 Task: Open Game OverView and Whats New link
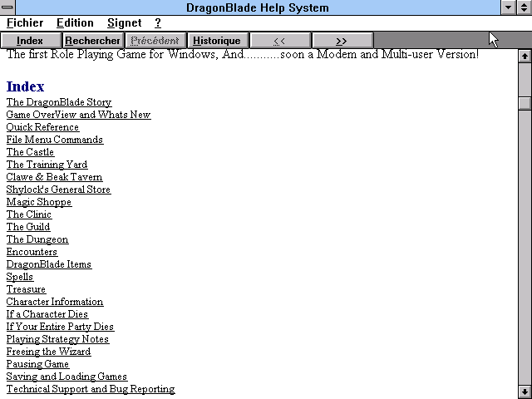coord(78,115)
